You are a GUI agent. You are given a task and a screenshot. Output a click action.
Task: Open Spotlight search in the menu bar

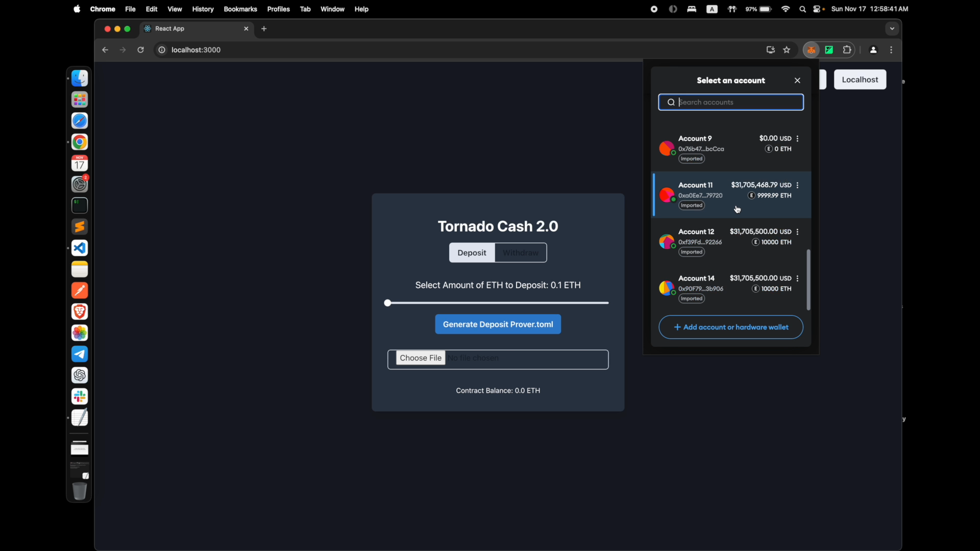(802, 9)
